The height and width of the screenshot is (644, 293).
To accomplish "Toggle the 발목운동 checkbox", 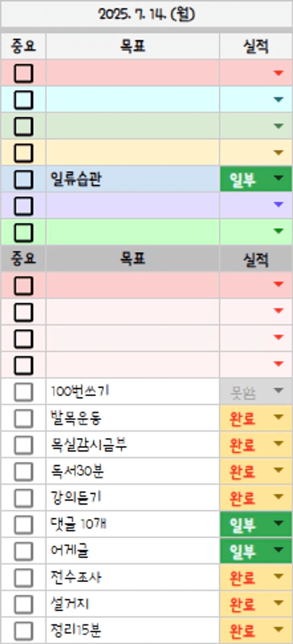I will point(23,418).
